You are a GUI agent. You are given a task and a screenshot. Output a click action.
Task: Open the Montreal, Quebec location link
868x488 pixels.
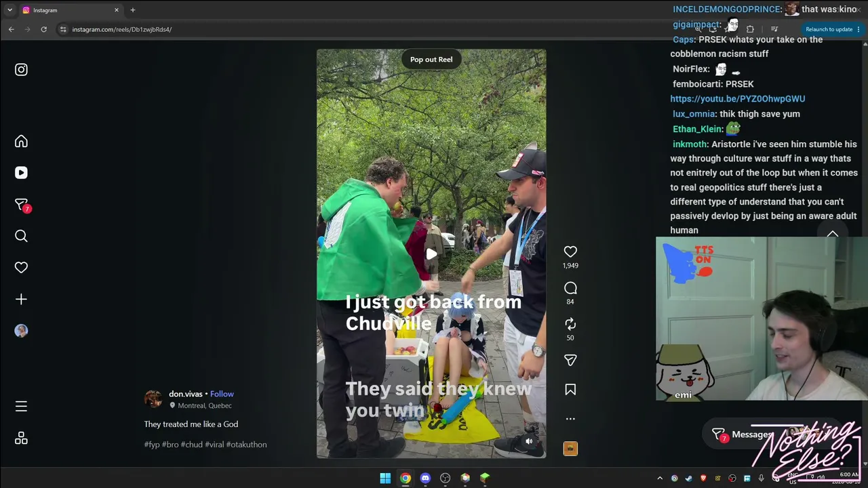pyautogui.click(x=205, y=405)
